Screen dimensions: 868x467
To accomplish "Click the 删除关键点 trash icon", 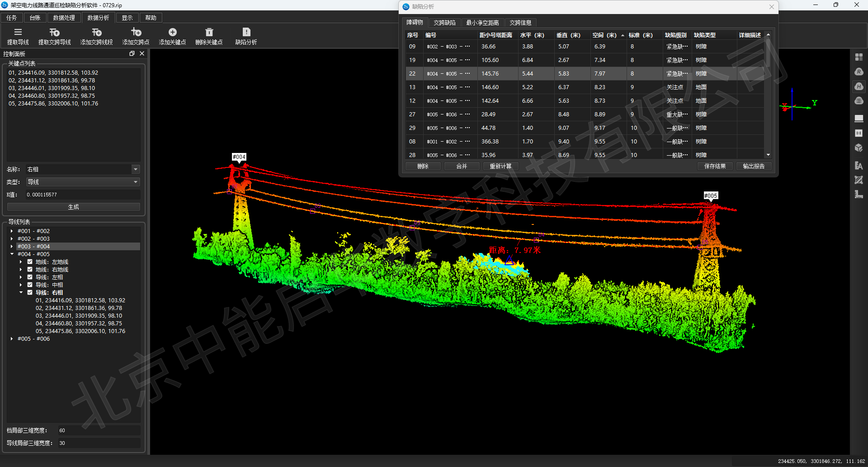I will pos(209,33).
